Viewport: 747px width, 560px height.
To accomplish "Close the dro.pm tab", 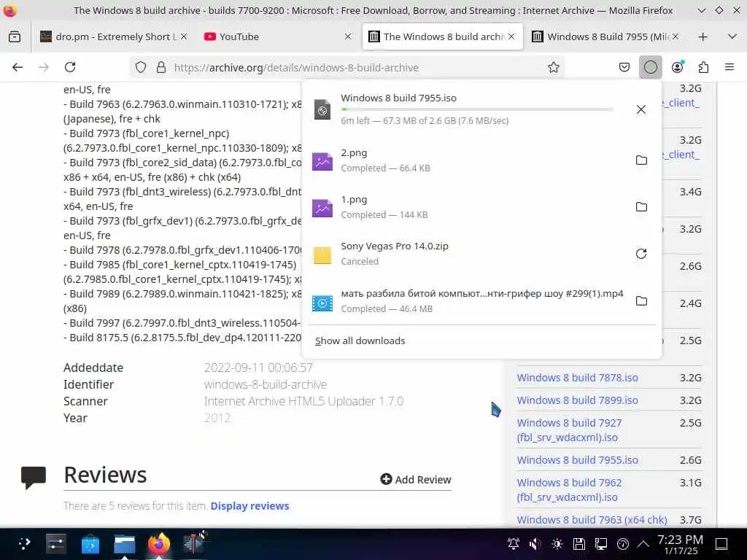I will (184, 36).
